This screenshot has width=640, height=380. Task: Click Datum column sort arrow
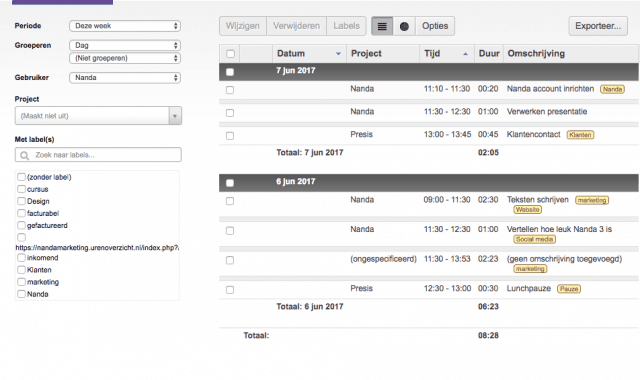[x=338, y=54]
